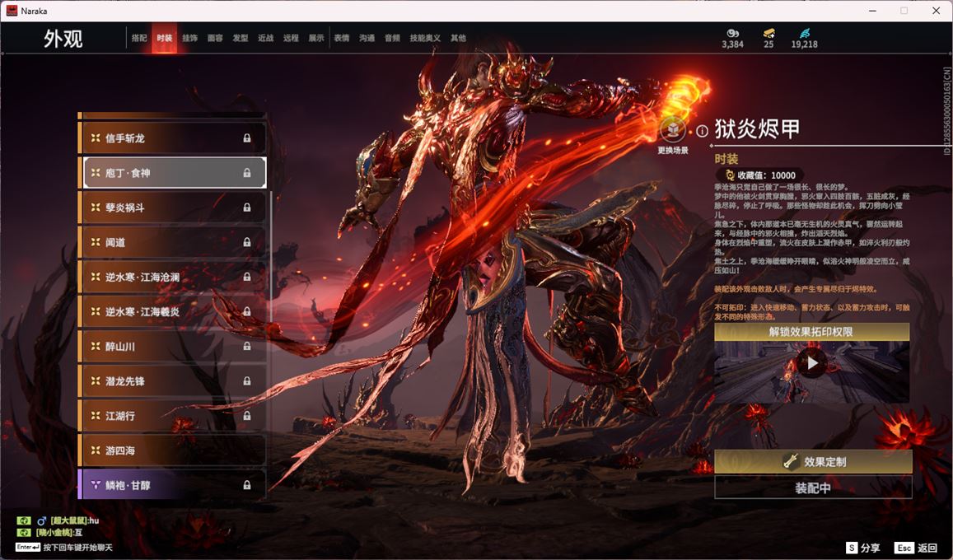Select the 表情 tab
The image size is (953, 560).
pyautogui.click(x=342, y=38)
